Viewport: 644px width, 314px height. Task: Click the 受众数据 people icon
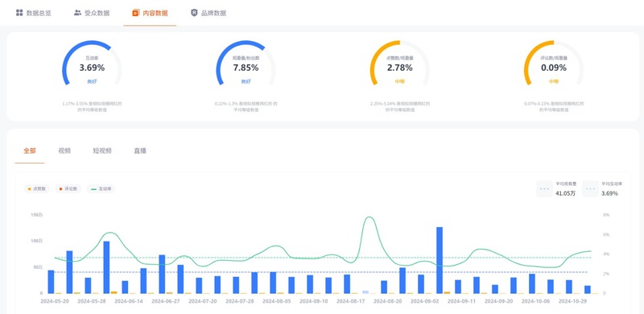(77, 13)
